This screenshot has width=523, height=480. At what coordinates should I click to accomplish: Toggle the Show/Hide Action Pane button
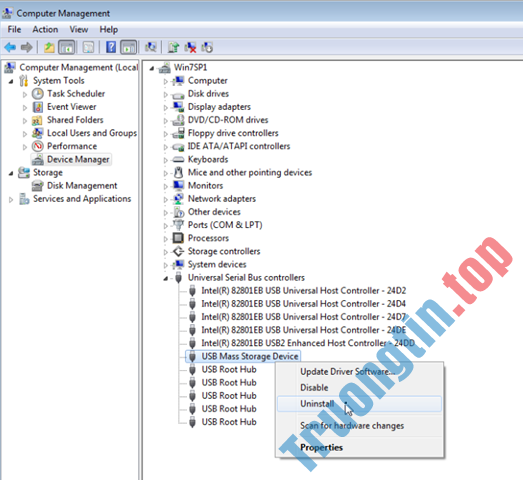pos(129,47)
